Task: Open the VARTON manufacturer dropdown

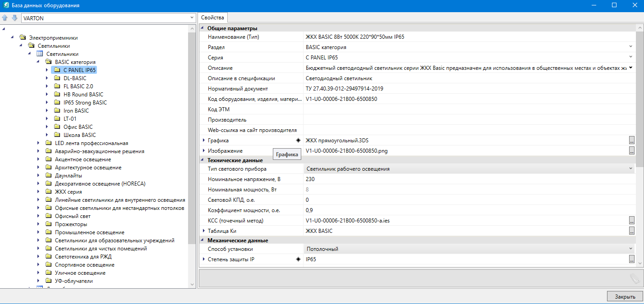Action: tap(191, 18)
